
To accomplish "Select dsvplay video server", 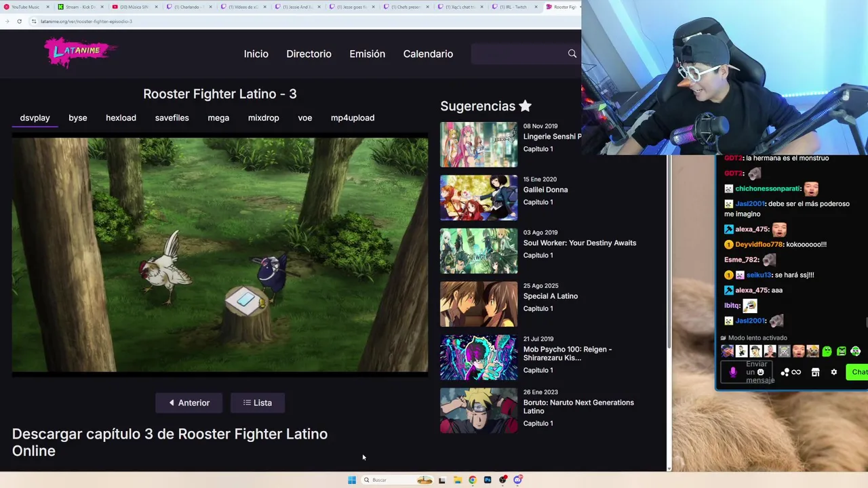I will coord(35,118).
